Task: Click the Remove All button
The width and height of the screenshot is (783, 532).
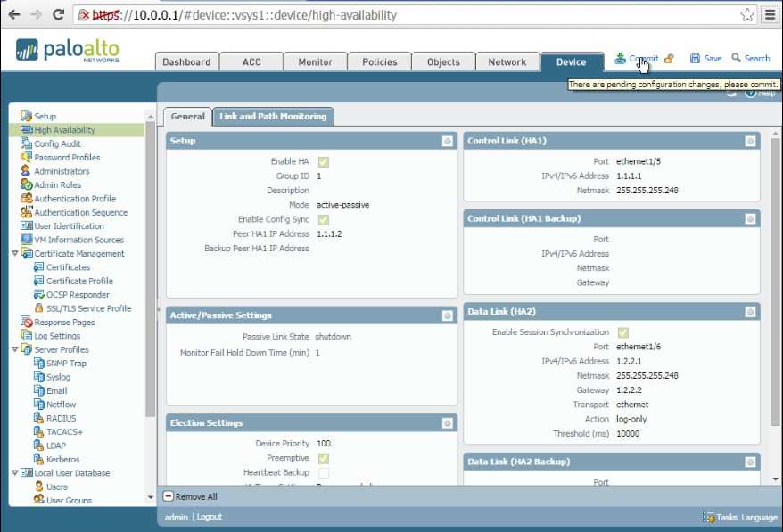Action: click(190, 496)
